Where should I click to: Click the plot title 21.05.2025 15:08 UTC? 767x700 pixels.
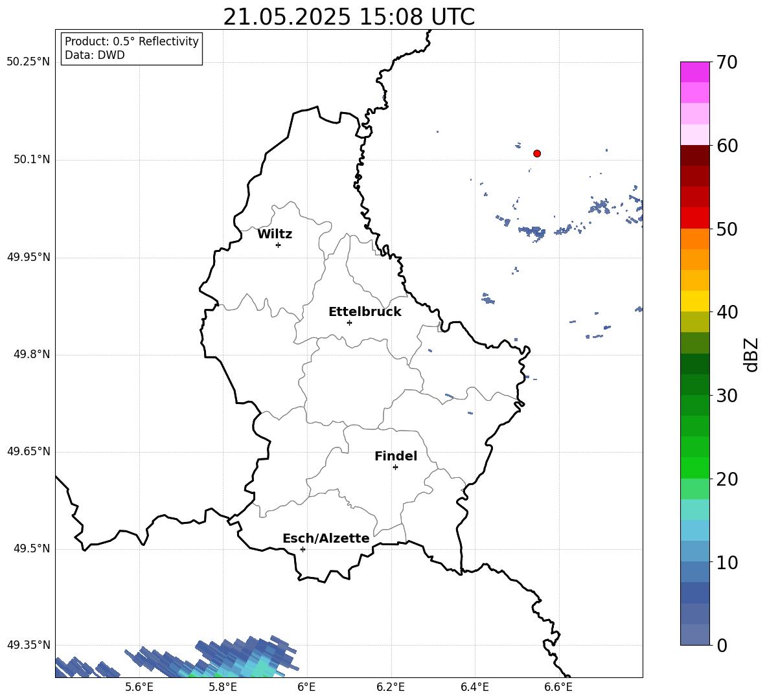point(349,17)
